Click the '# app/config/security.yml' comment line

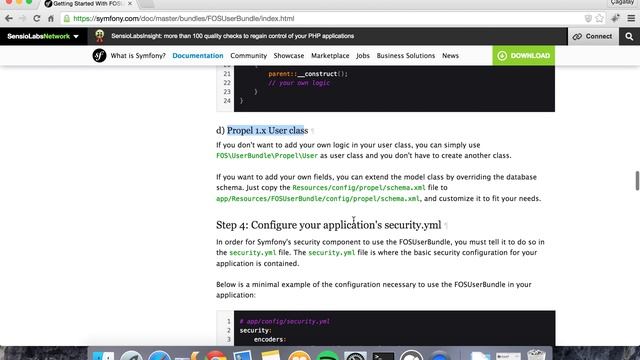(x=284, y=321)
